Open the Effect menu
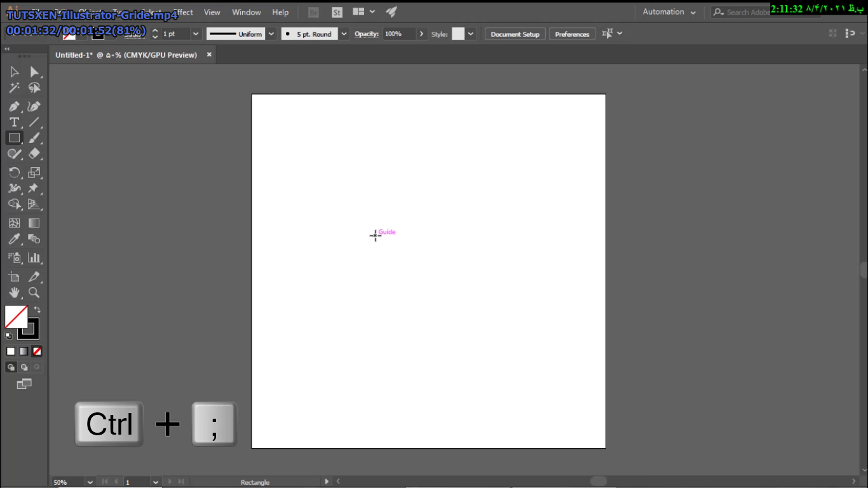The width and height of the screenshot is (868, 488). 183,12
